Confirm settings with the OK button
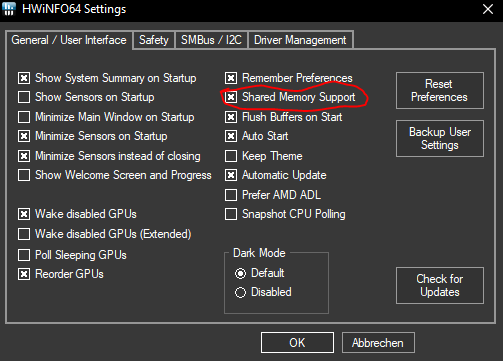503x361 pixels. click(297, 342)
